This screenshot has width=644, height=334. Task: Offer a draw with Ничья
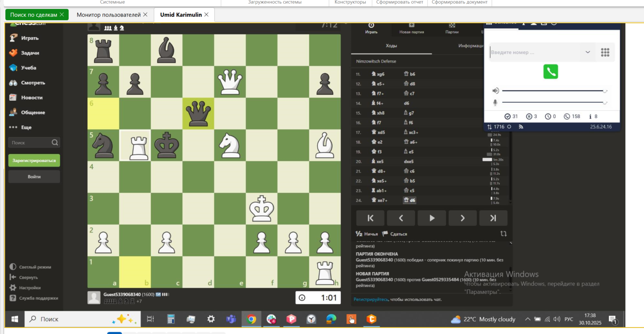(x=367, y=234)
